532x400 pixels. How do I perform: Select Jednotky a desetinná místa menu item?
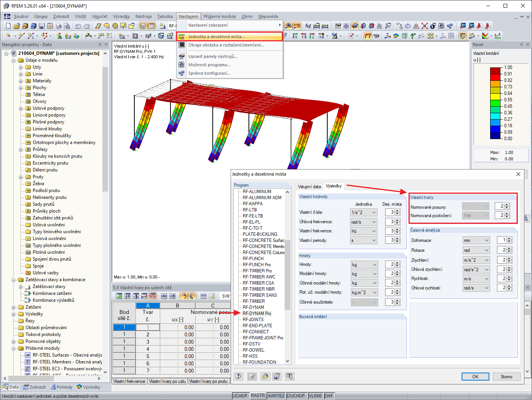point(230,37)
